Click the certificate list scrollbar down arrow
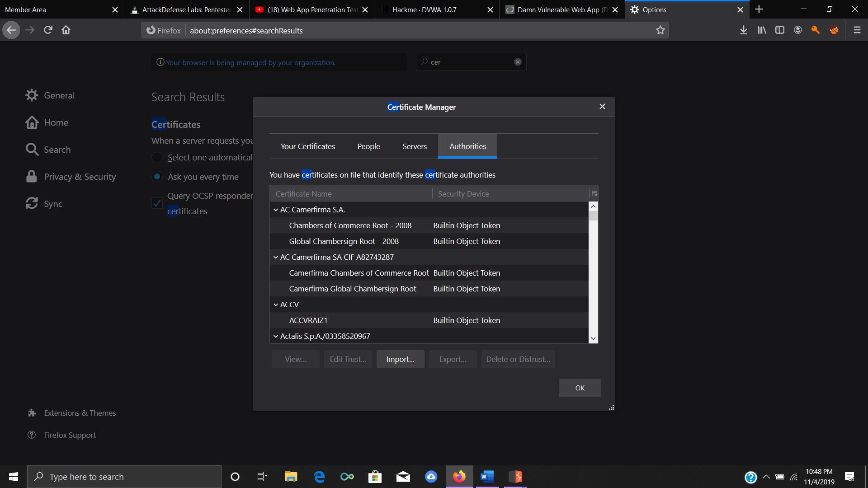This screenshot has height=488, width=868. pos(594,338)
